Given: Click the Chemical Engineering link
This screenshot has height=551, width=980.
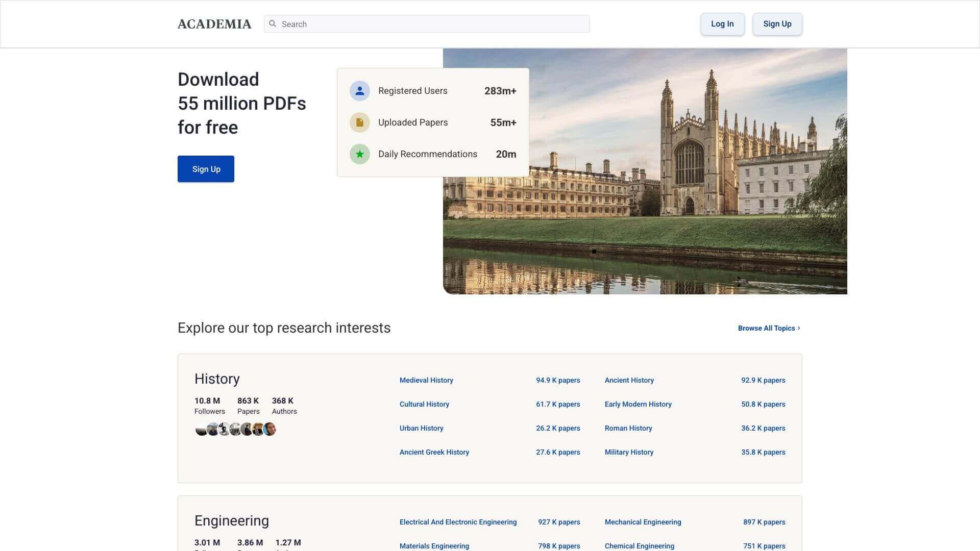Looking at the screenshot, I should coord(639,545).
